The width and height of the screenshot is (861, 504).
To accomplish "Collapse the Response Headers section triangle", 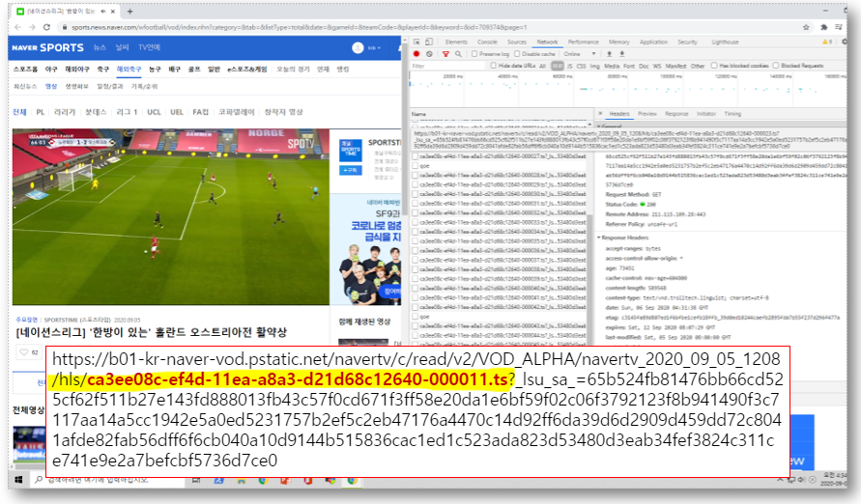I will point(599,238).
